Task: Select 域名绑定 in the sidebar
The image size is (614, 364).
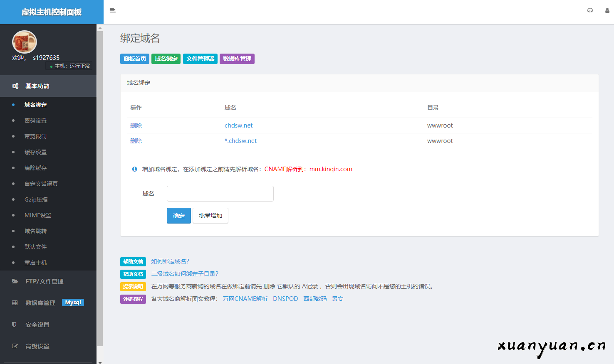Action: coord(36,105)
